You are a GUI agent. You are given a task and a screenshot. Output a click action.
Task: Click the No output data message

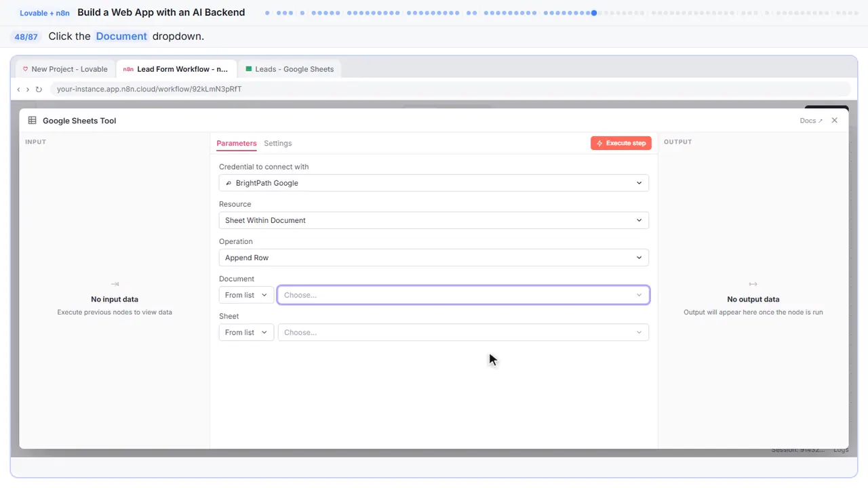click(x=753, y=299)
